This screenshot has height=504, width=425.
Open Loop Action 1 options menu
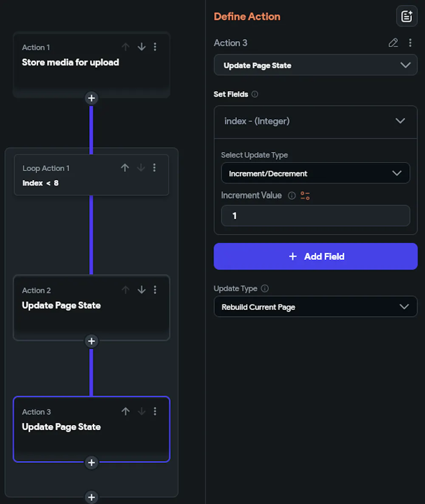point(154,167)
